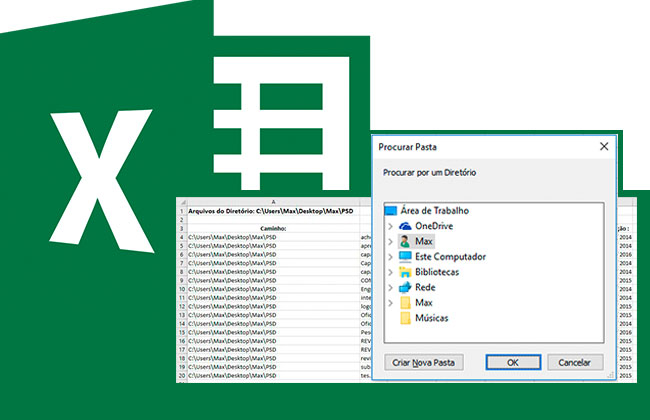The height and width of the screenshot is (420, 650).
Task: Click row header 2 in spreadsheet
Action: (182, 220)
